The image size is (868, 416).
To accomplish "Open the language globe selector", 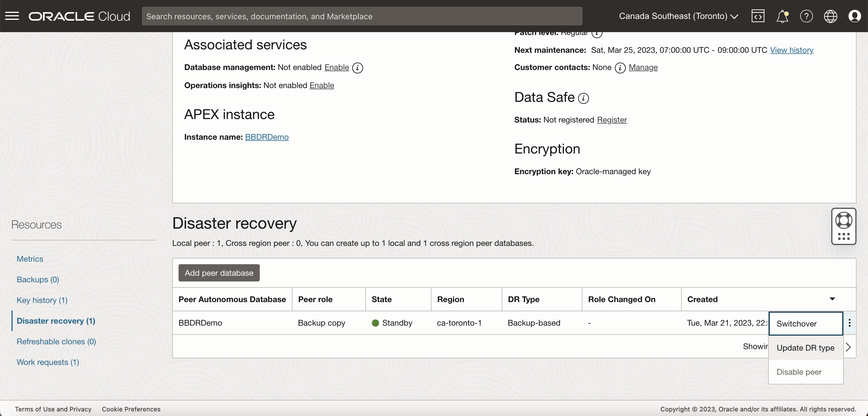I will click(x=831, y=16).
